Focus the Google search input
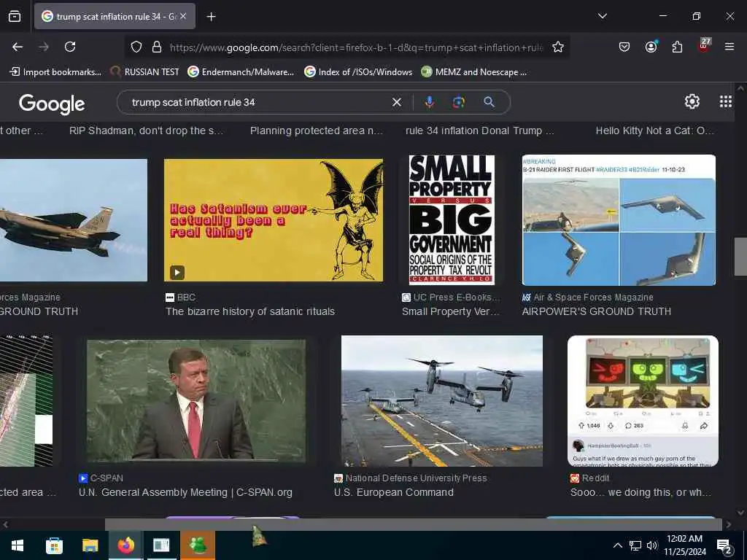Viewport: 747px width, 560px height. (x=258, y=102)
